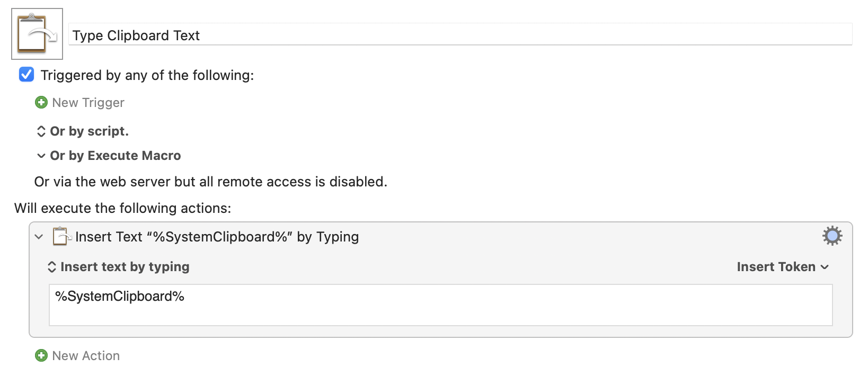Click the "Or by Execute Macro" label
This screenshot has height=376, width=868.
[116, 156]
